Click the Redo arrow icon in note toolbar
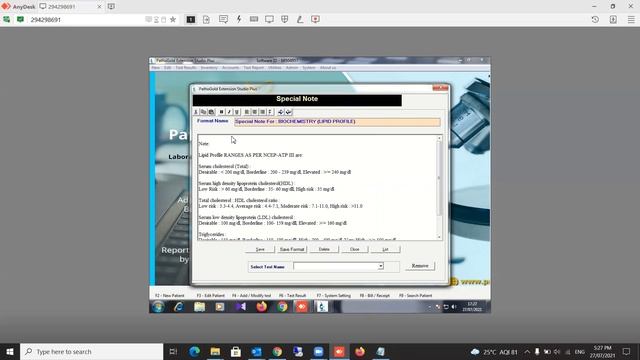This screenshot has height=360, width=640. tap(289, 112)
